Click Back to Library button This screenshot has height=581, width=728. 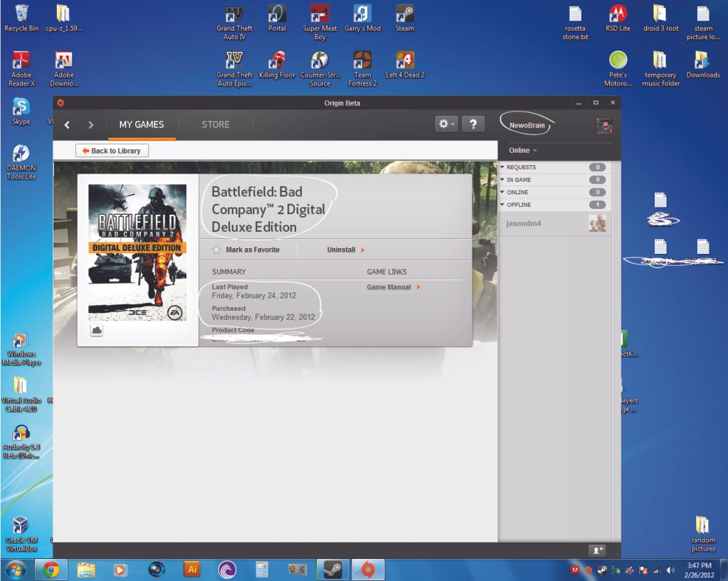point(112,151)
